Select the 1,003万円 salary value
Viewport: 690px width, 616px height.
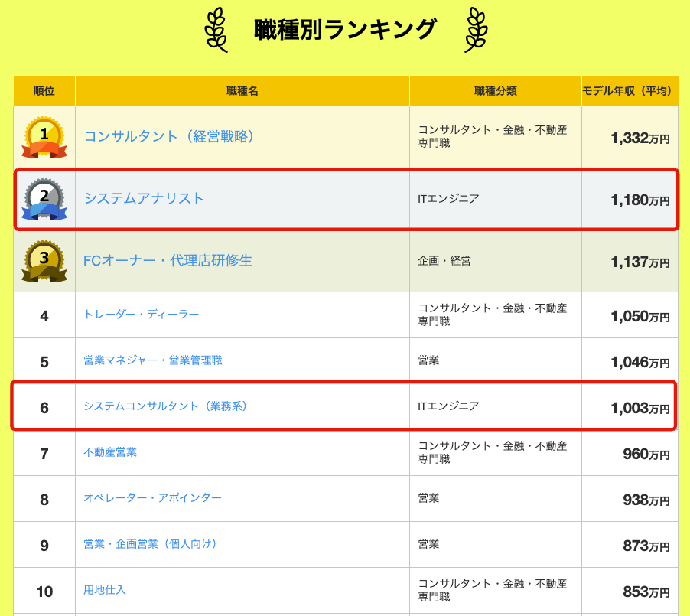(x=640, y=408)
